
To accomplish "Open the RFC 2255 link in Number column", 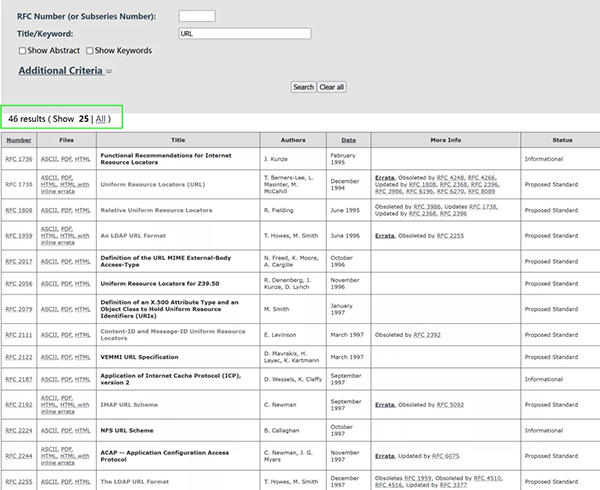I will coord(19,482).
